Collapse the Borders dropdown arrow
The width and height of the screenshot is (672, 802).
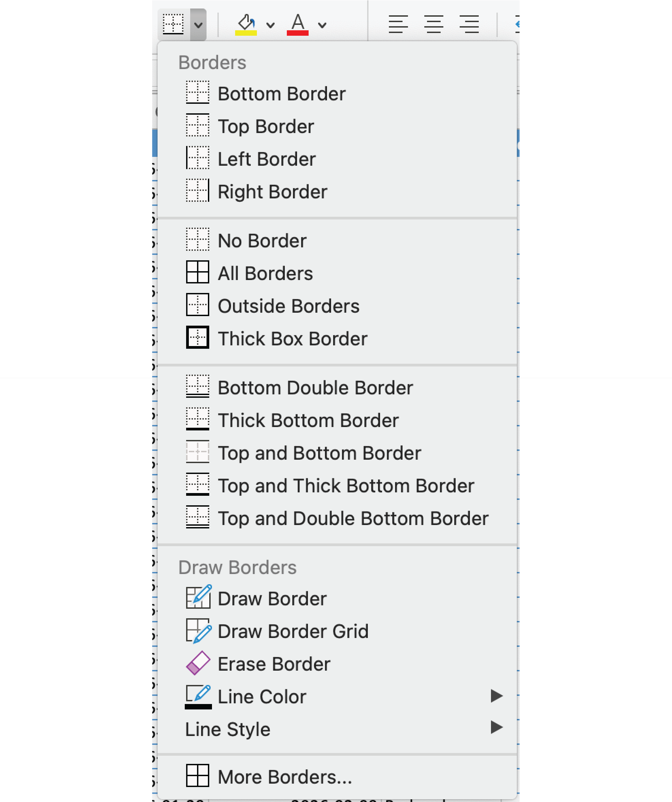198,25
